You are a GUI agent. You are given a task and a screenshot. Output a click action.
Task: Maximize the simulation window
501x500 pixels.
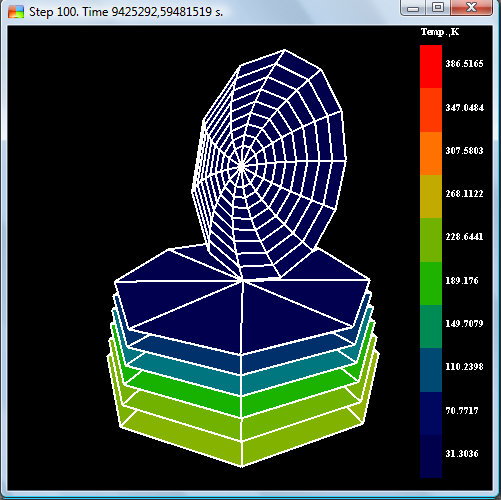point(438,8)
